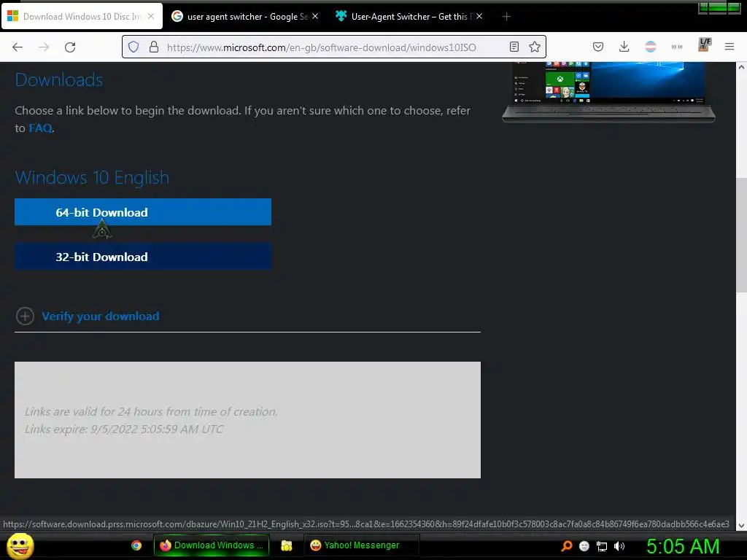747x560 pixels.
Task: Click the padlock site security icon
Action: [153, 47]
